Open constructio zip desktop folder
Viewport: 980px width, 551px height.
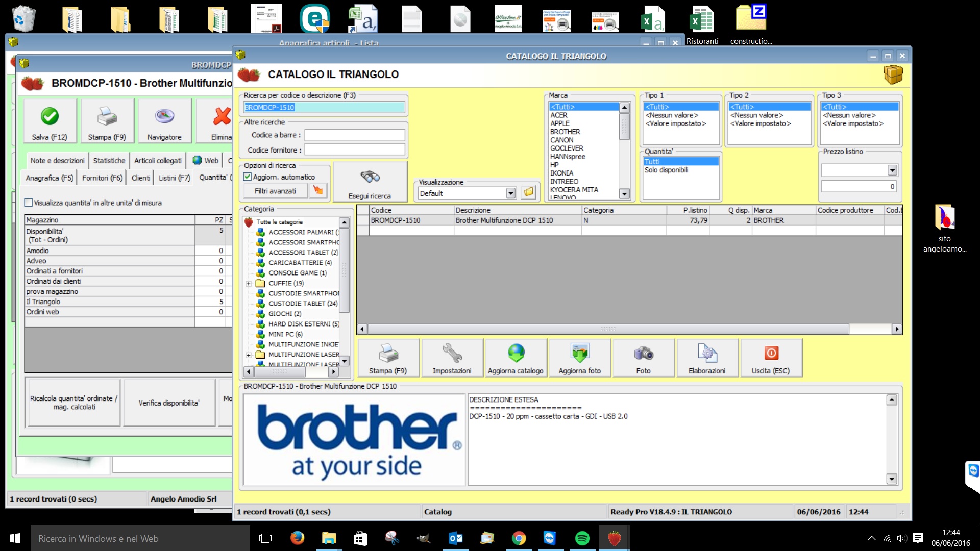pyautogui.click(x=751, y=24)
